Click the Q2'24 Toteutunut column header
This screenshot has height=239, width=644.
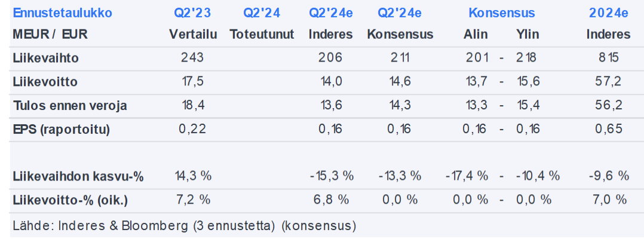[262, 34]
